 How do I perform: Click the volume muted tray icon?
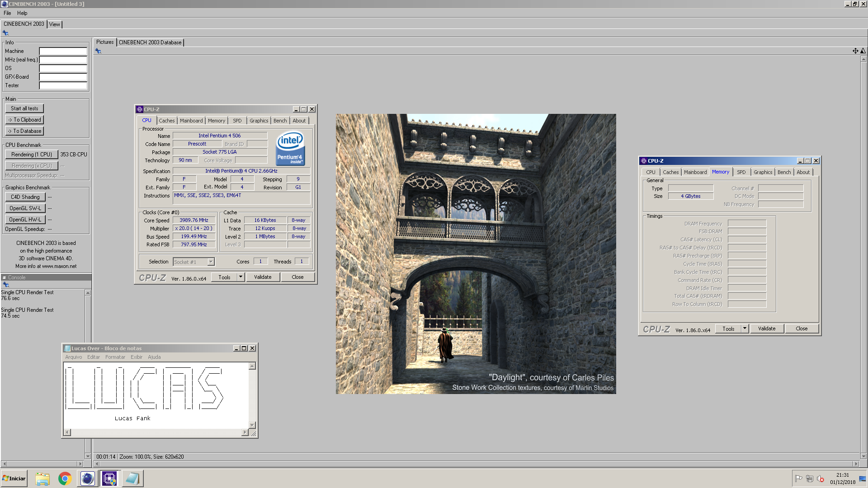821,479
